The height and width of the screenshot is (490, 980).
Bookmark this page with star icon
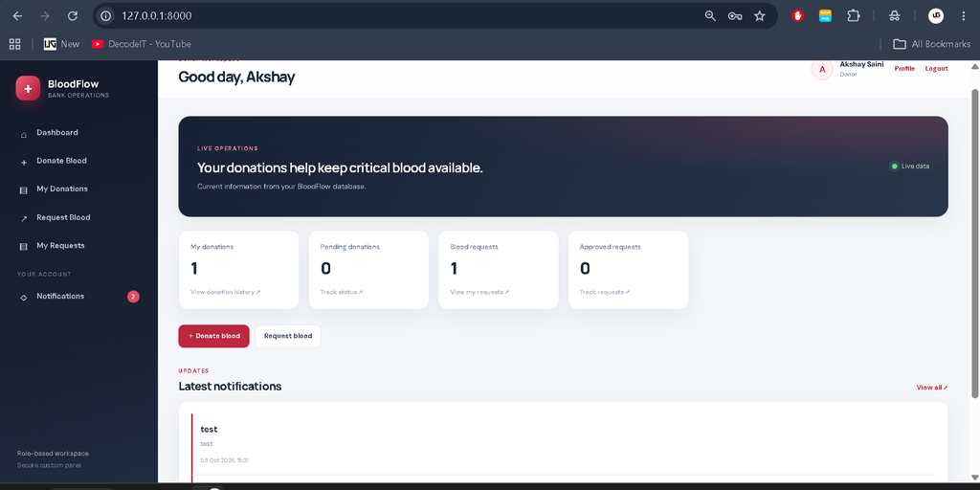759,16
